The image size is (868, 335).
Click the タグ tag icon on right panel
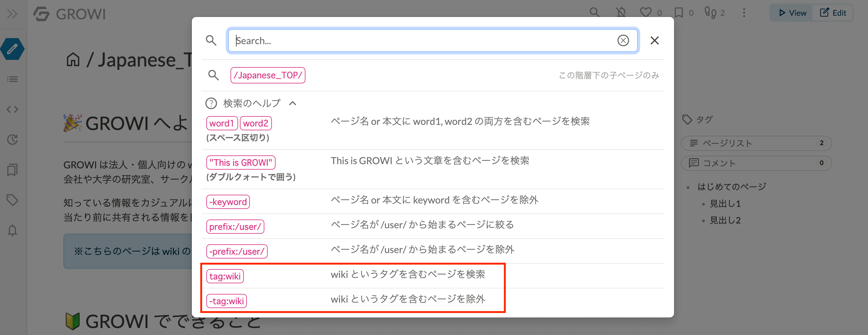(x=687, y=119)
